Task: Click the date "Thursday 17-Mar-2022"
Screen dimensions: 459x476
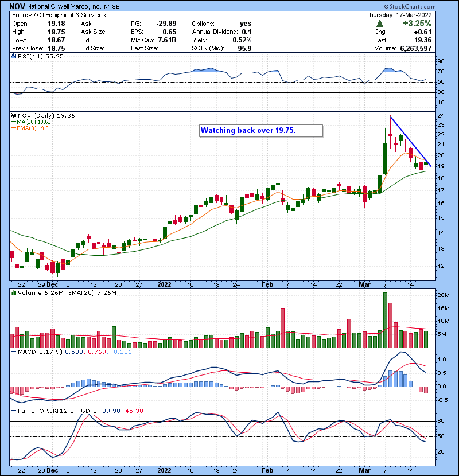Action: point(399,15)
